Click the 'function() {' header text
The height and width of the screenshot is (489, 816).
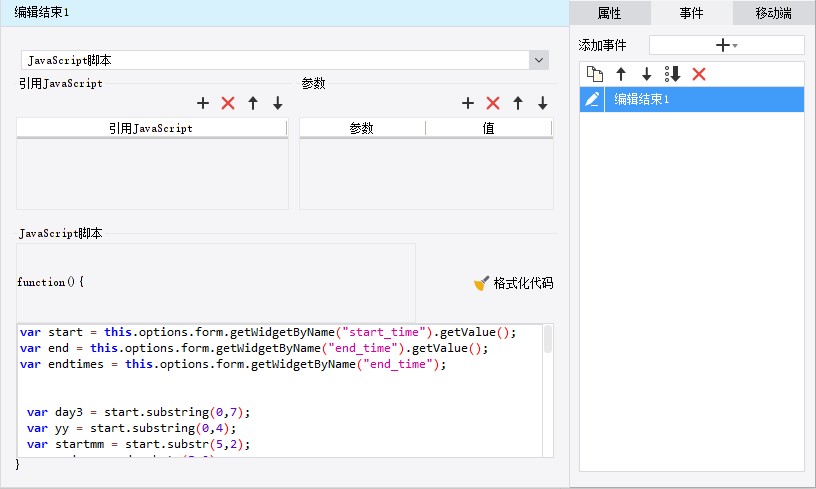[50, 282]
